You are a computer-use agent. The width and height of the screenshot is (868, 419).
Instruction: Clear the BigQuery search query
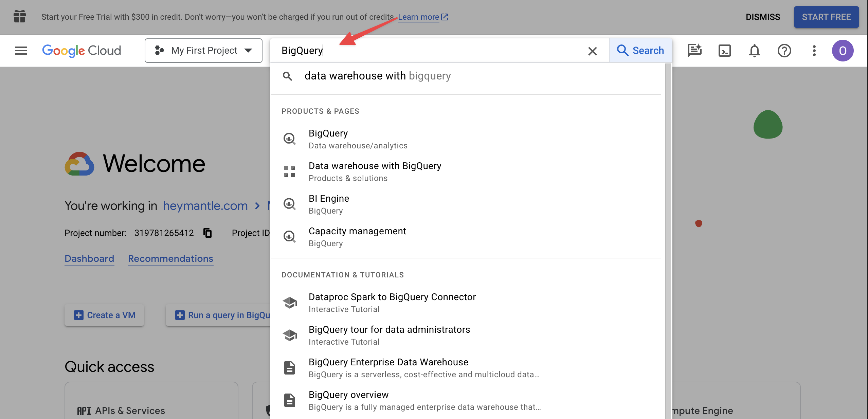[592, 51]
